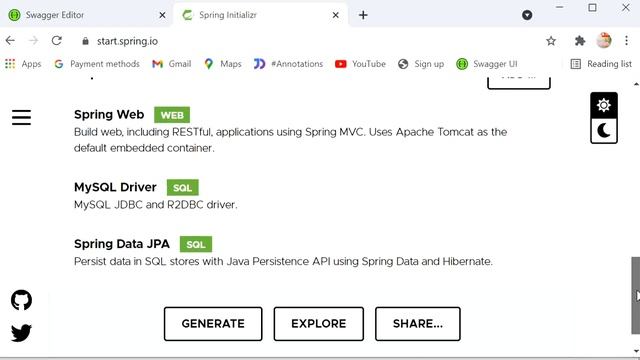This screenshot has width=640, height=360.
Task: Click the SHARE... button
Action: 418,324
